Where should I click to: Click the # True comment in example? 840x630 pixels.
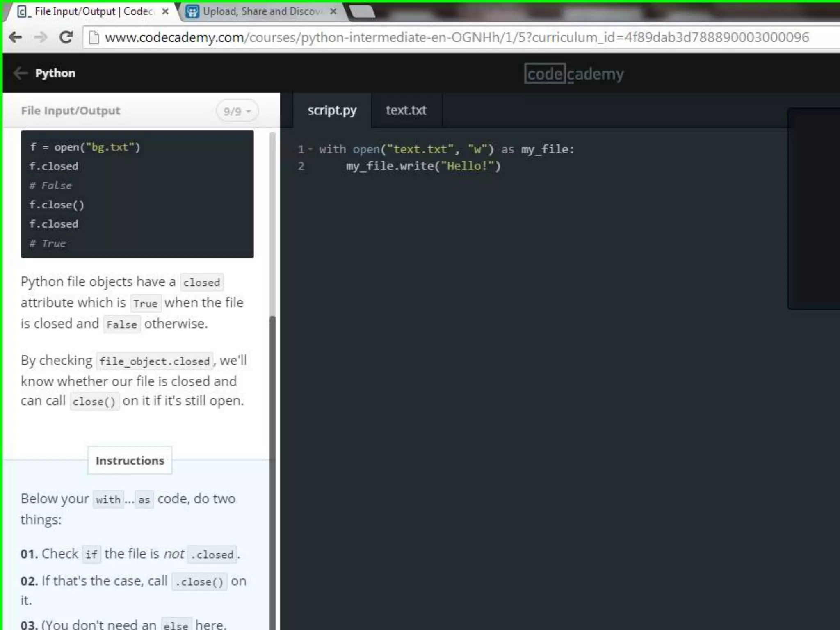tap(48, 243)
